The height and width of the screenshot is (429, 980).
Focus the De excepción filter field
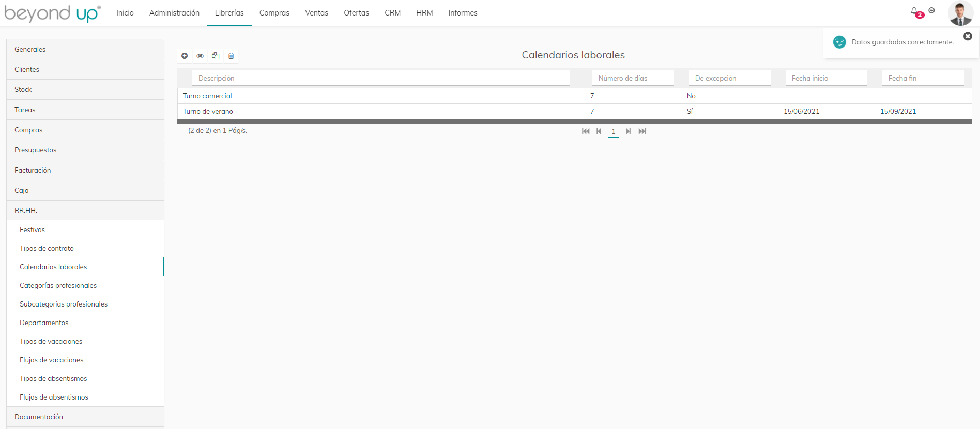click(x=730, y=78)
